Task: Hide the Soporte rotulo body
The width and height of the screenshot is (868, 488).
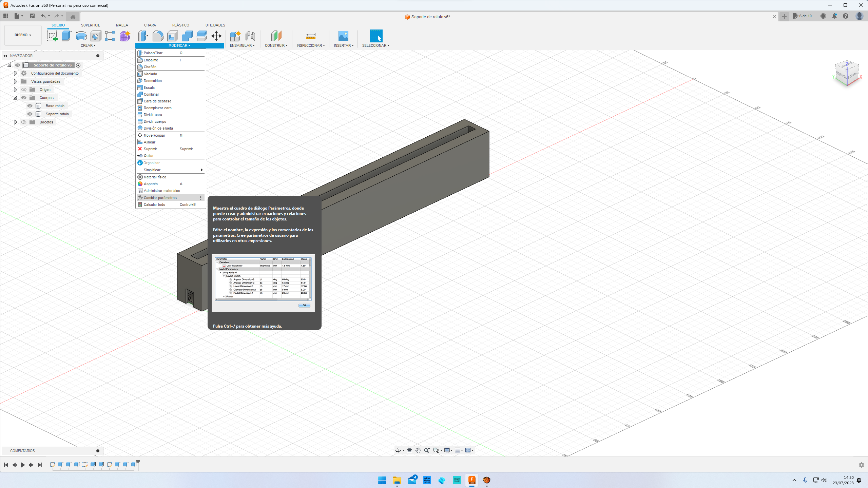Action: point(30,114)
